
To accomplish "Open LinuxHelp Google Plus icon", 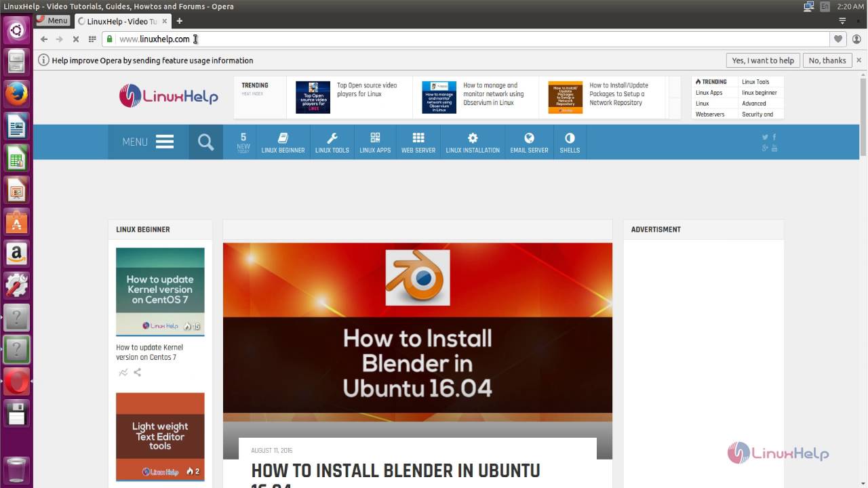I will (765, 148).
